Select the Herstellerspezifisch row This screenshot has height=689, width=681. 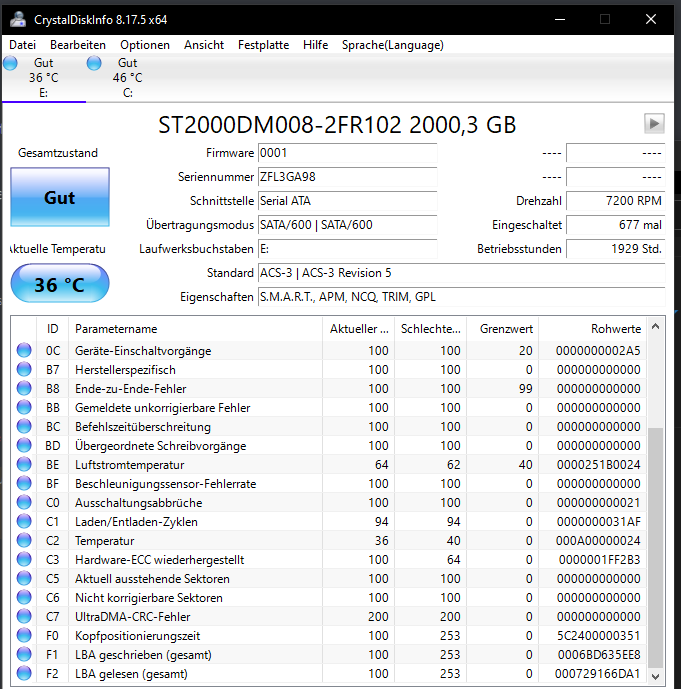click(329, 370)
